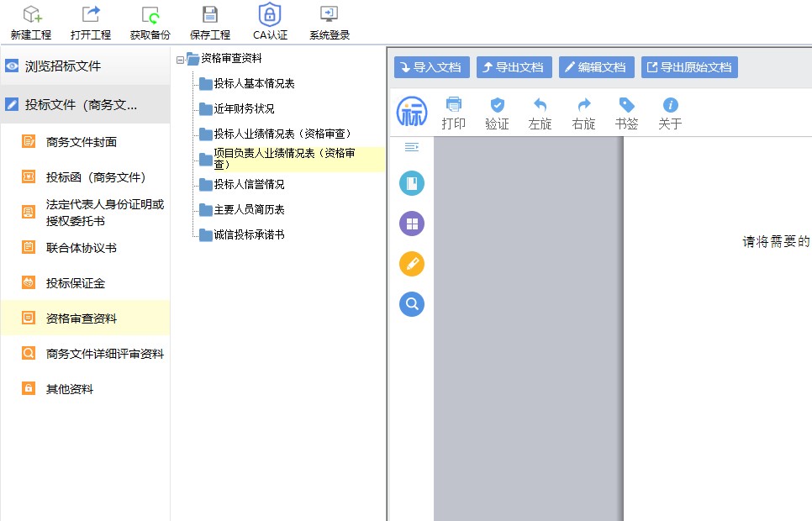Click the 获取备份 backup icon

click(150, 14)
